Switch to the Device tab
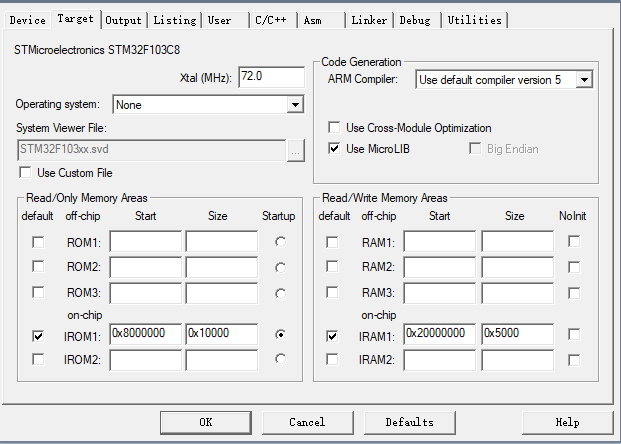The image size is (621, 444). tap(27, 20)
